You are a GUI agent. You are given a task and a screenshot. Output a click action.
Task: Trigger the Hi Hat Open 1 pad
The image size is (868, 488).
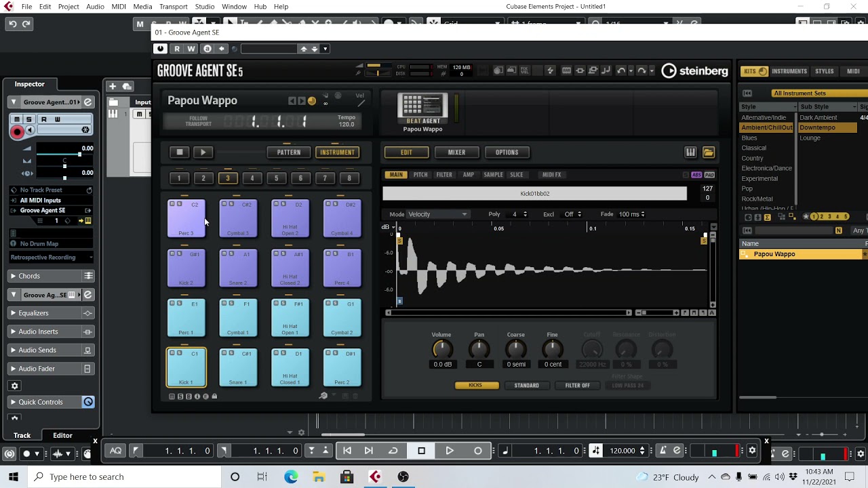pos(290,318)
